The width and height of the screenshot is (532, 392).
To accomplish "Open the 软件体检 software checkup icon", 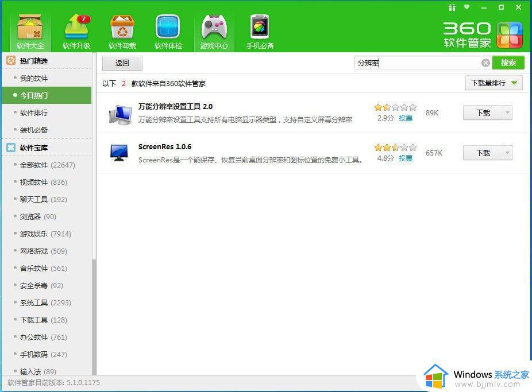I will coord(168,32).
